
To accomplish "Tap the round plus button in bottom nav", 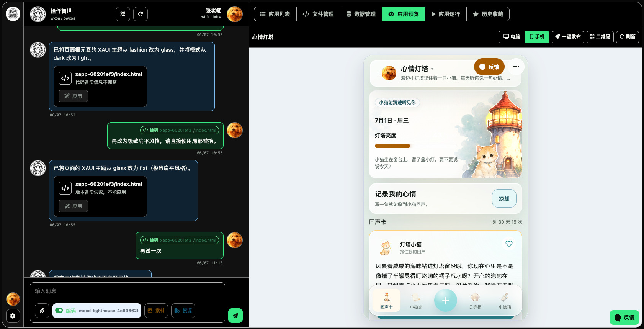I will [446, 300].
